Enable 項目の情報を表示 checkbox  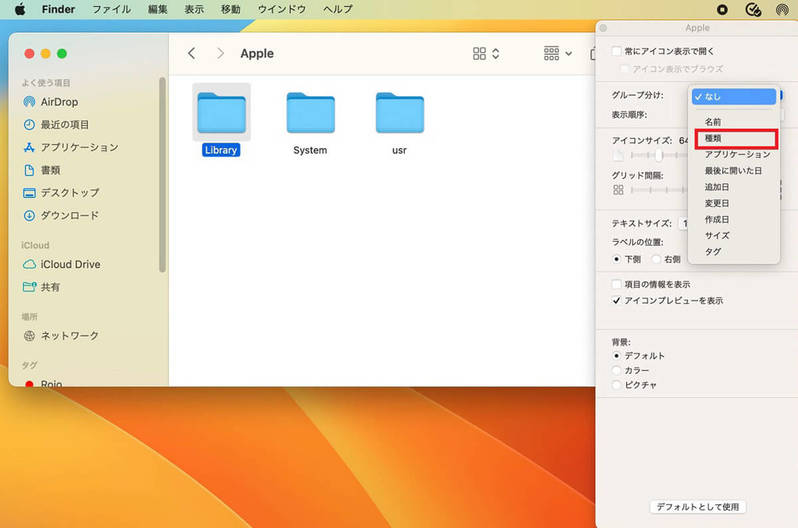tap(616, 284)
